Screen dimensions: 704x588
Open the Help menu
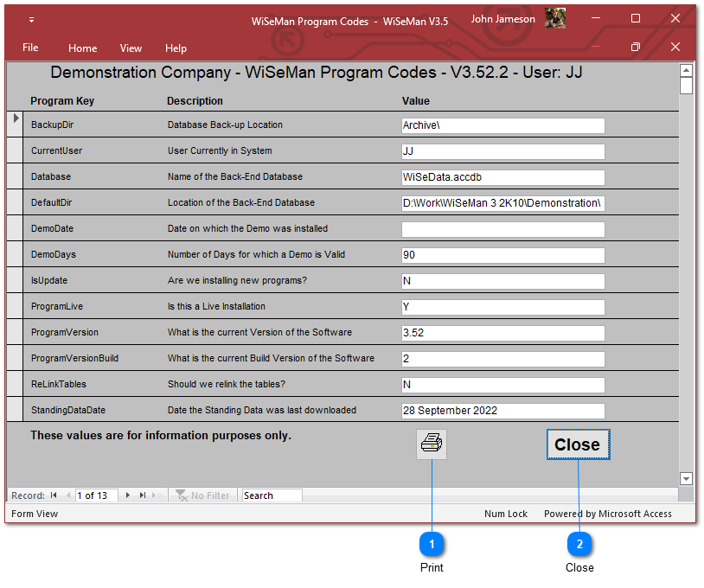(176, 48)
